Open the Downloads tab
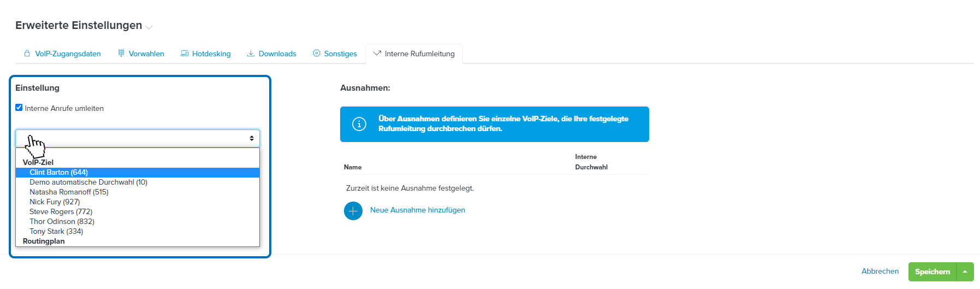This screenshot has width=980, height=289. pyautogui.click(x=277, y=54)
